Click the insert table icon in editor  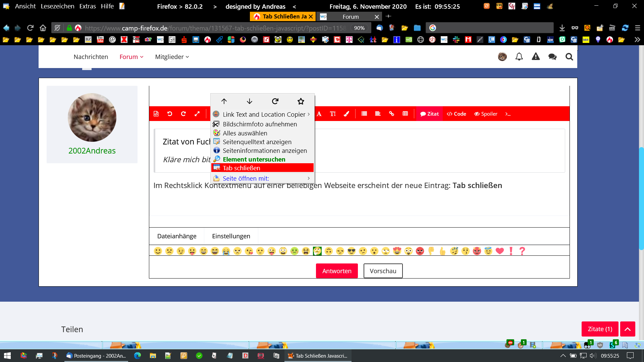(x=405, y=114)
